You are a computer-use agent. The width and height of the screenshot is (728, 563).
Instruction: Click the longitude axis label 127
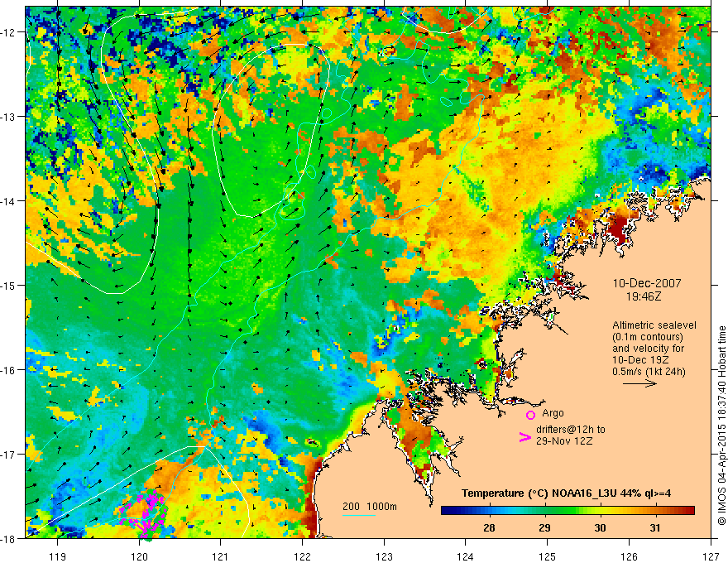(711, 556)
